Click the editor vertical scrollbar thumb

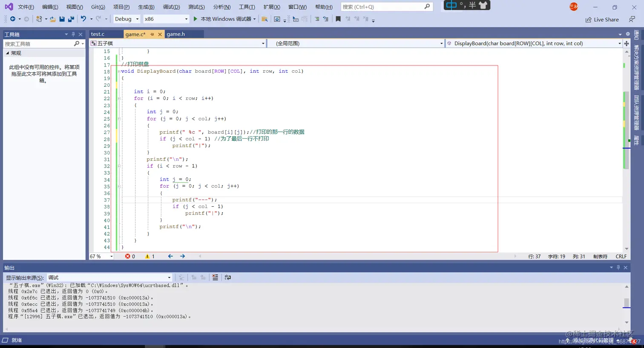[627, 130]
